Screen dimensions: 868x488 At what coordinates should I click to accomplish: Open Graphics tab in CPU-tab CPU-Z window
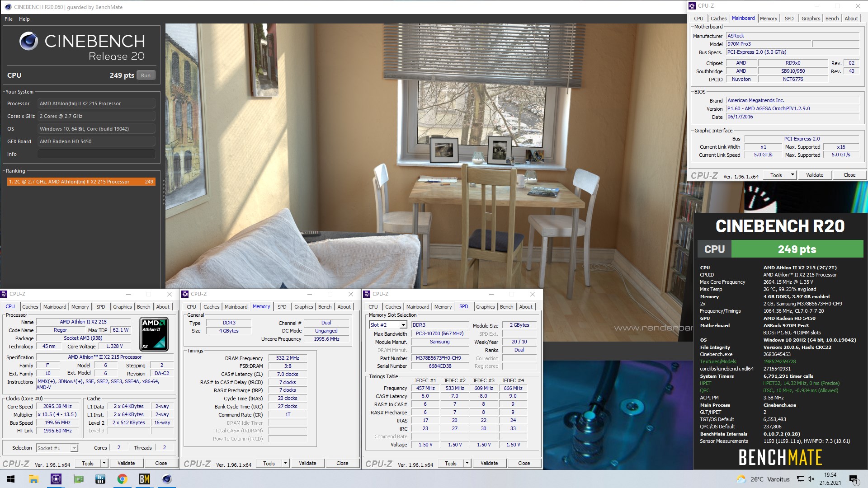tap(123, 307)
